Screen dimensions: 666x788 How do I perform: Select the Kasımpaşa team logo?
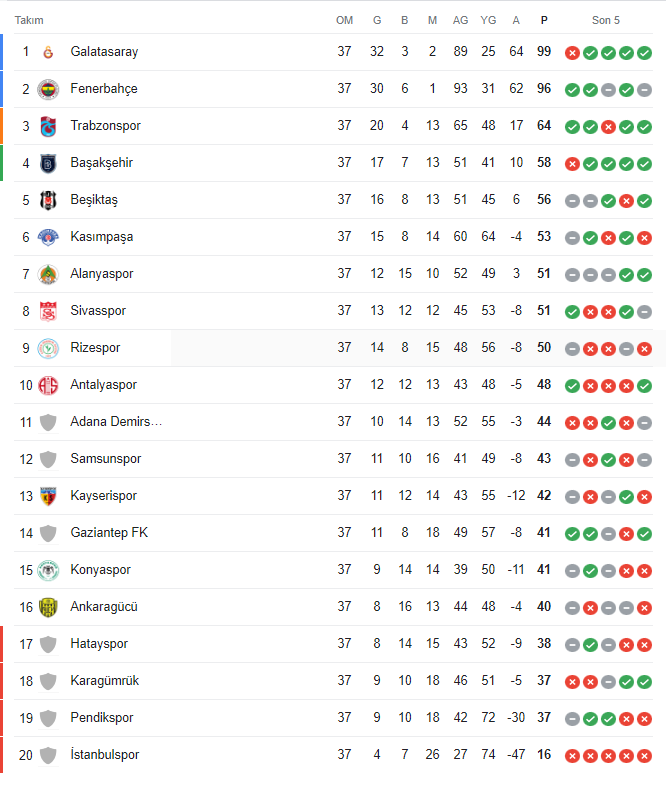[48, 237]
